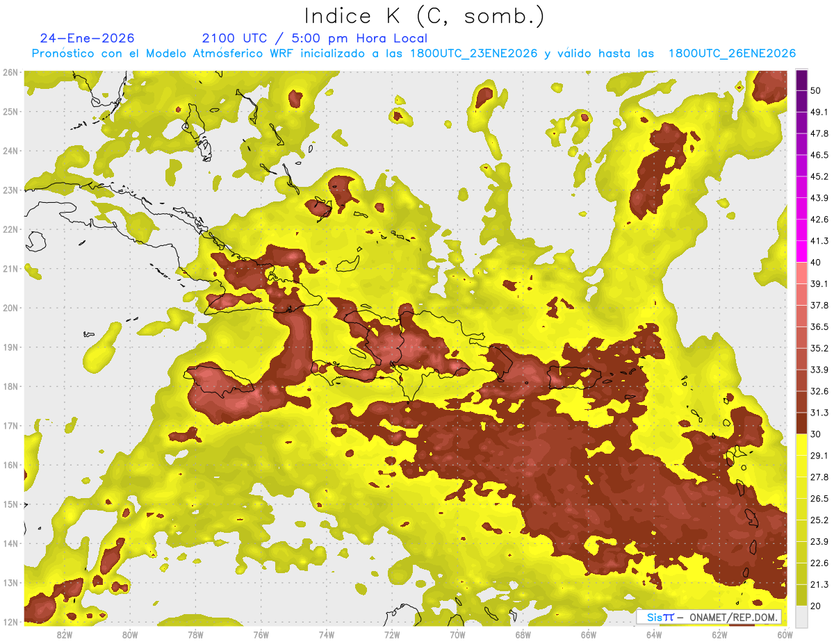Click the longitude label '80W'
The width and height of the screenshot is (834, 644).
point(130,634)
